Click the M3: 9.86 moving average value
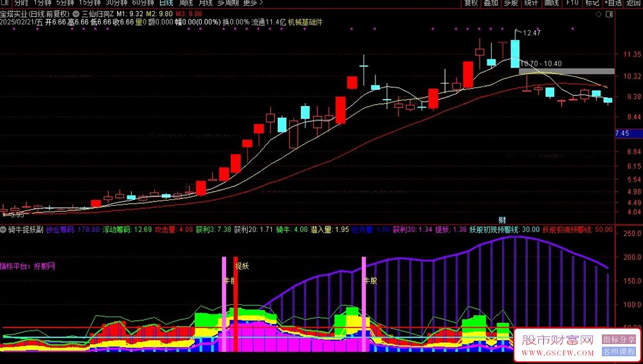Viewport: 643px width, 364px height. click(x=189, y=14)
